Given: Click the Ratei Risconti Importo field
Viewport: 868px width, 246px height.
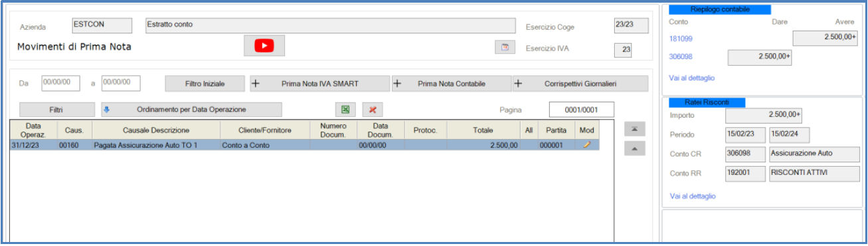Looking at the screenshot, I should coord(764,116).
